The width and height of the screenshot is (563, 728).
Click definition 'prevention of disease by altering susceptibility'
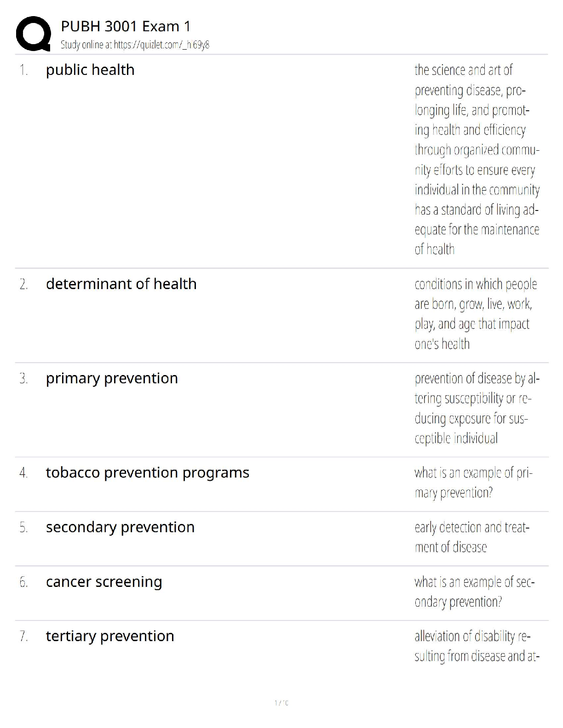click(x=476, y=408)
